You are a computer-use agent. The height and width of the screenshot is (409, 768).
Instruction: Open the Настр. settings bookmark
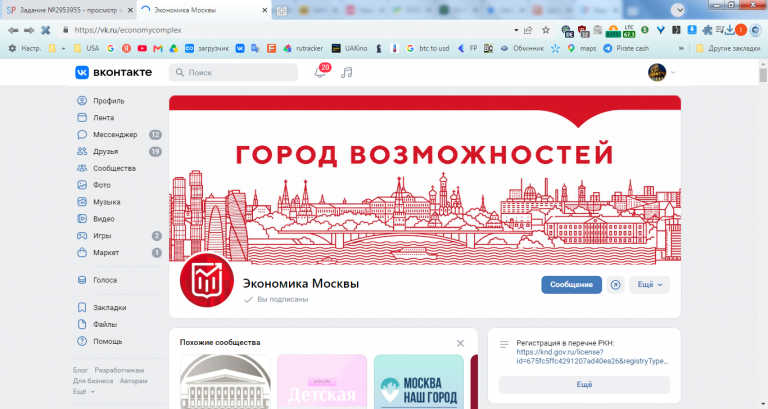tap(25, 48)
